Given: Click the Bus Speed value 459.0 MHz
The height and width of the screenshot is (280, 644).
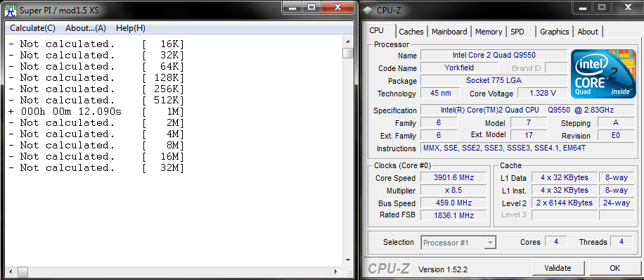Looking at the screenshot, I should coord(454,203).
